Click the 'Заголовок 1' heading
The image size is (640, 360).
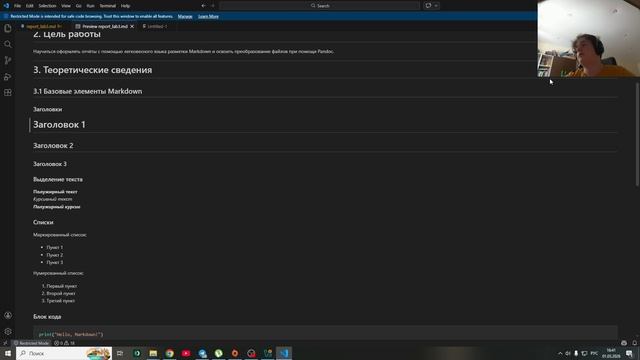(x=60, y=124)
